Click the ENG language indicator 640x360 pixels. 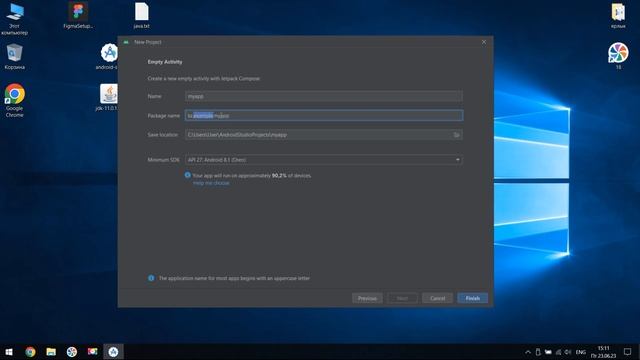point(581,352)
